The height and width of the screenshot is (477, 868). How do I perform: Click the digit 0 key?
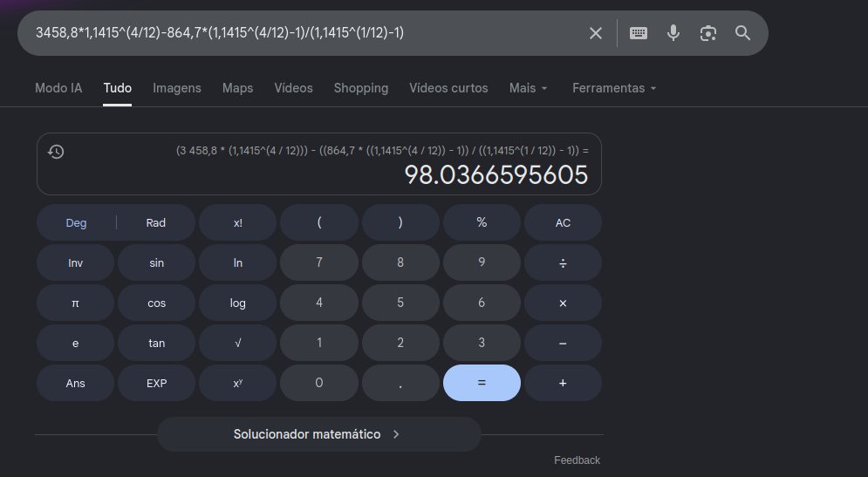[x=319, y=383]
